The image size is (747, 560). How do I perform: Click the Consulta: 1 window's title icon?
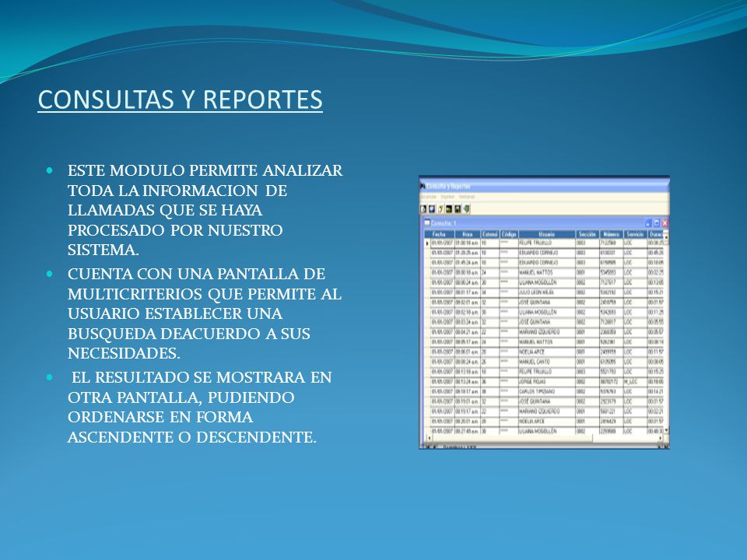coord(427,223)
